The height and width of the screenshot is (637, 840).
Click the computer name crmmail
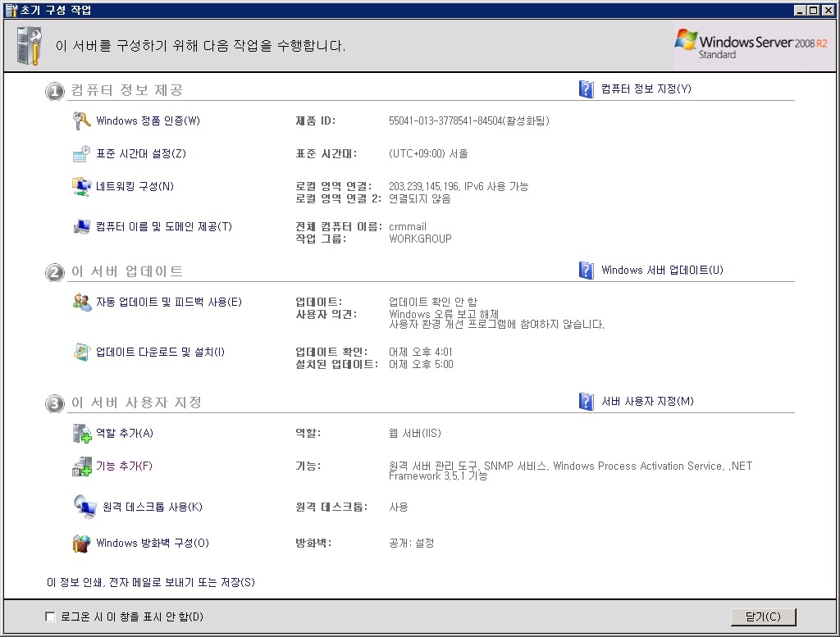(x=408, y=227)
